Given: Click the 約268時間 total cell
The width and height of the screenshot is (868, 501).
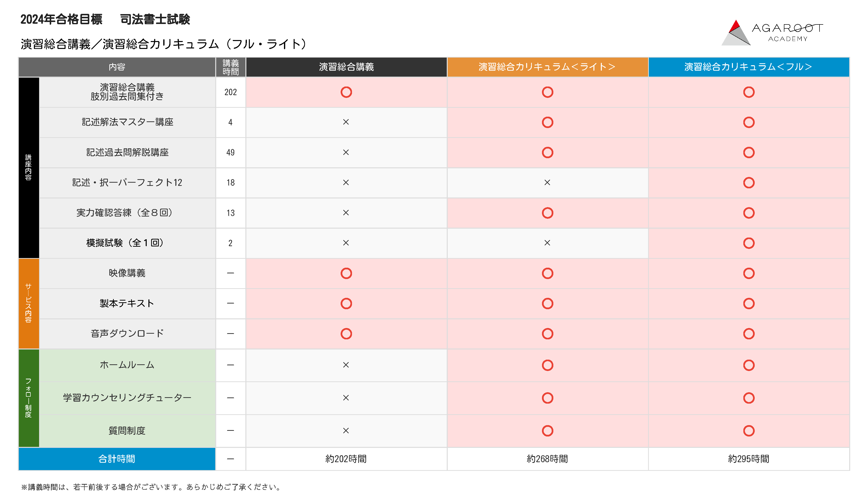Looking at the screenshot, I should click(x=547, y=459).
